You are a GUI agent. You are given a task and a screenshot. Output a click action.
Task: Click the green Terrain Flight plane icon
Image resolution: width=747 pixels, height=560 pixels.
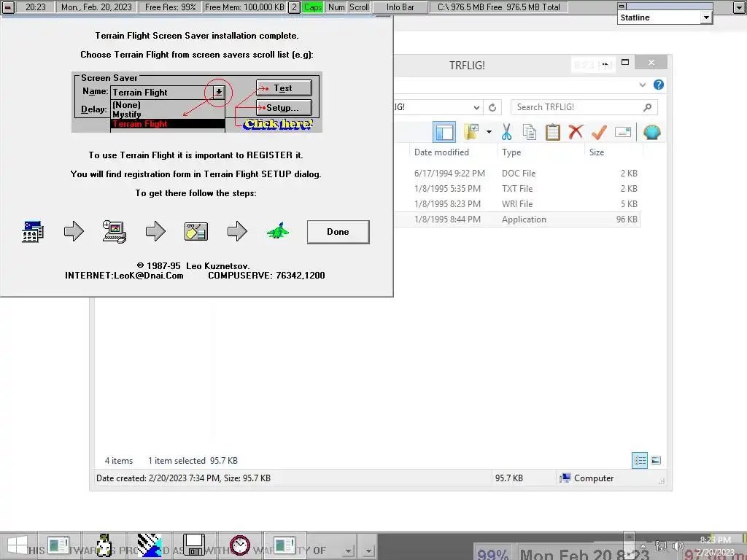(x=278, y=231)
